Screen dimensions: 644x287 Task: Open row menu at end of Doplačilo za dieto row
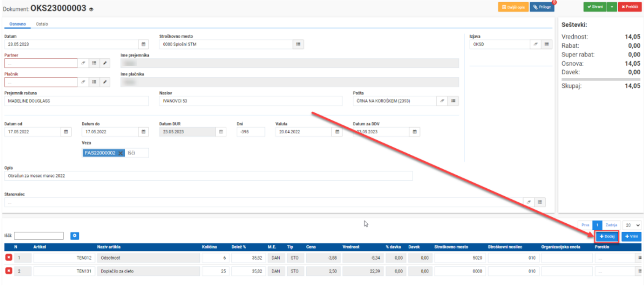(639, 271)
